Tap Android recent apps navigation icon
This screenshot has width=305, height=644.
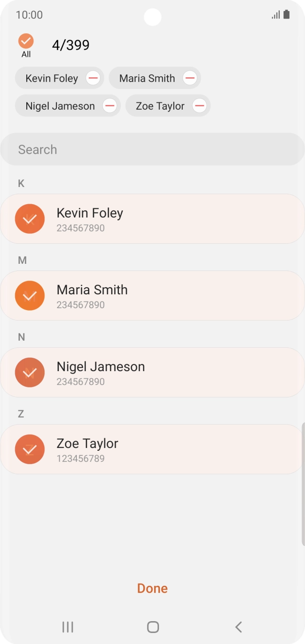[68, 627]
